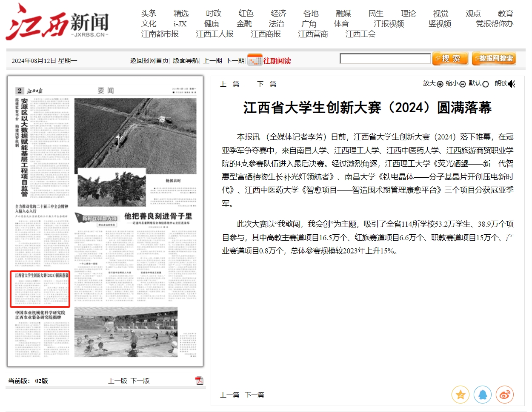Click the 江西新闻 site logo
The width and height of the screenshot is (532, 412).
[x=57, y=23]
